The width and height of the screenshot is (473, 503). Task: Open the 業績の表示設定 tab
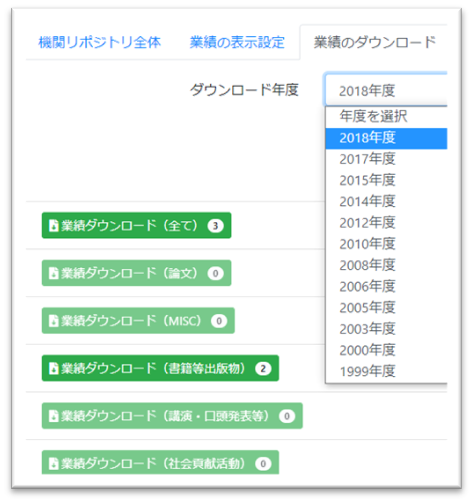click(x=237, y=42)
